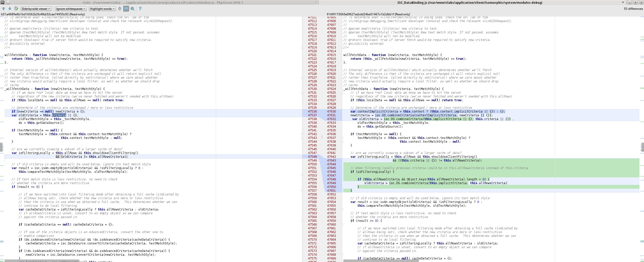Close the ISC_DataBinding.js tab
Viewport: 644px width, 262px height.
point(623,2)
